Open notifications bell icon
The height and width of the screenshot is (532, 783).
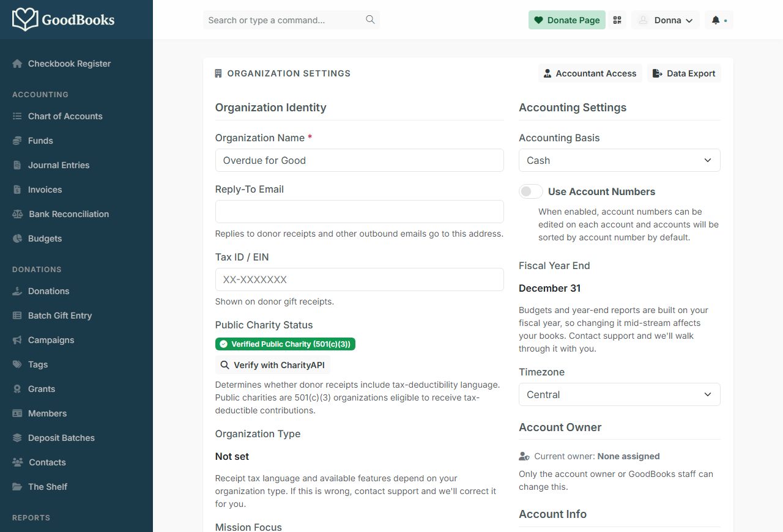point(716,20)
